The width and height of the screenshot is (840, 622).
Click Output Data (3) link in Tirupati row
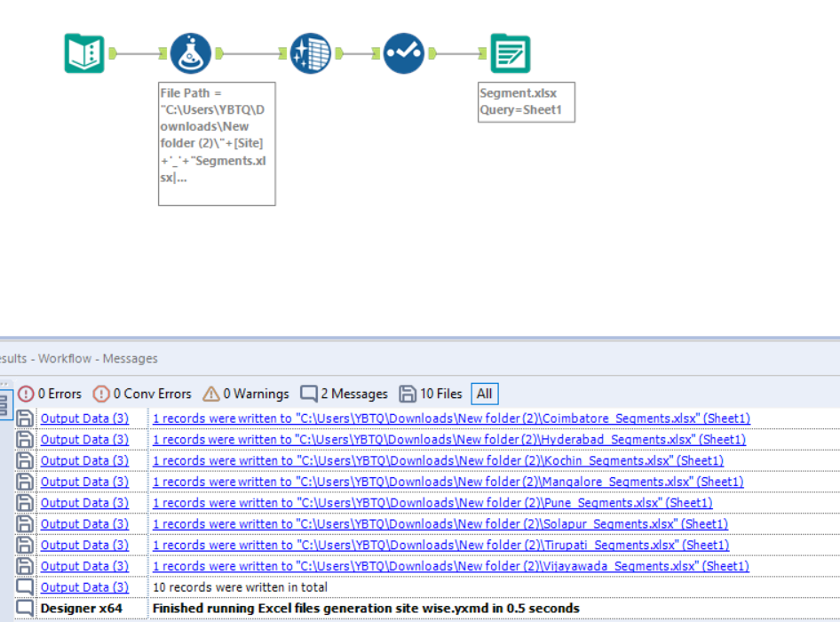click(84, 545)
